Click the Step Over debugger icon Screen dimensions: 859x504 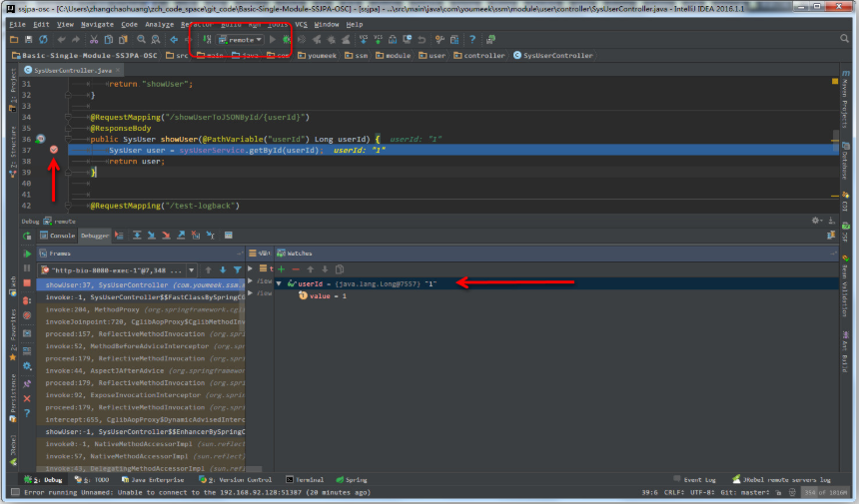click(x=137, y=236)
